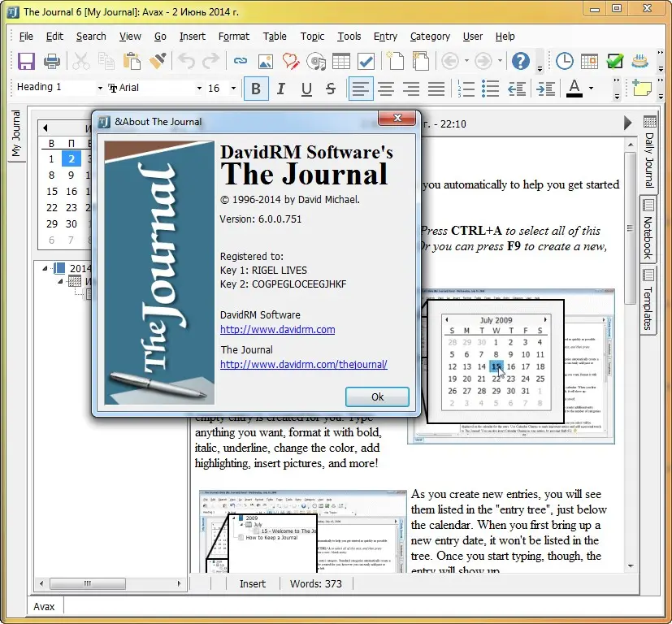Increase indent using the indent icon
This screenshot has height=624, width=672.
point(545,89)
